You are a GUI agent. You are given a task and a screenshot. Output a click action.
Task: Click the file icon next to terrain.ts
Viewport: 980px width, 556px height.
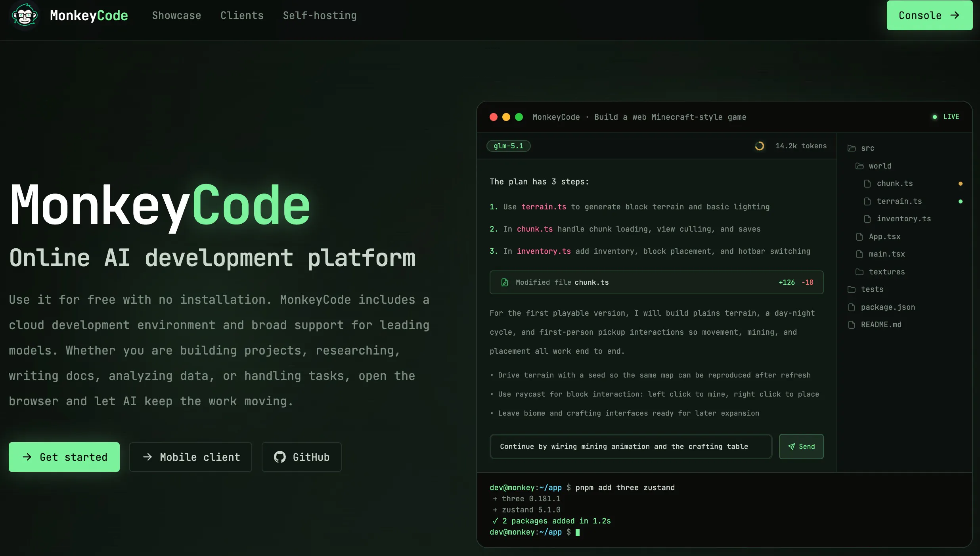[x=867, y=201]
